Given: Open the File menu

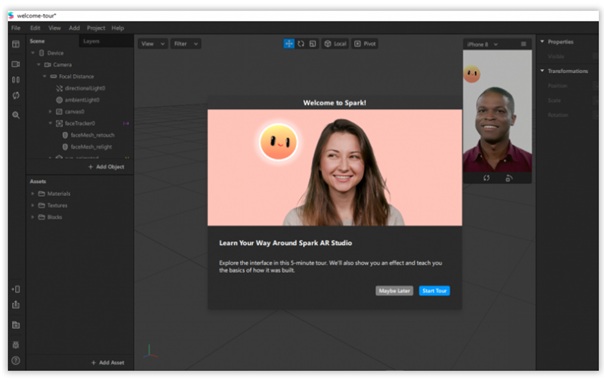Looking at the screenshot, I should pos(16,28).
